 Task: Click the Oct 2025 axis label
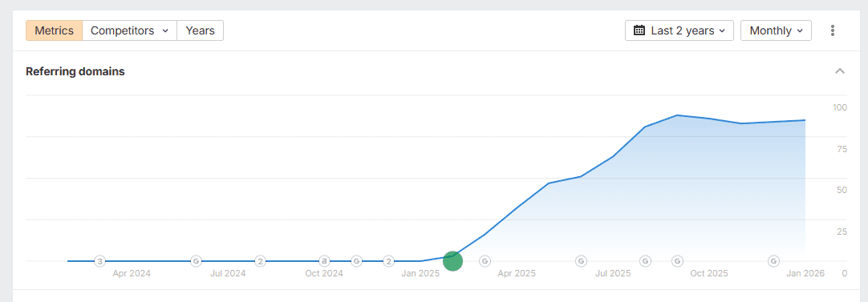709,273
